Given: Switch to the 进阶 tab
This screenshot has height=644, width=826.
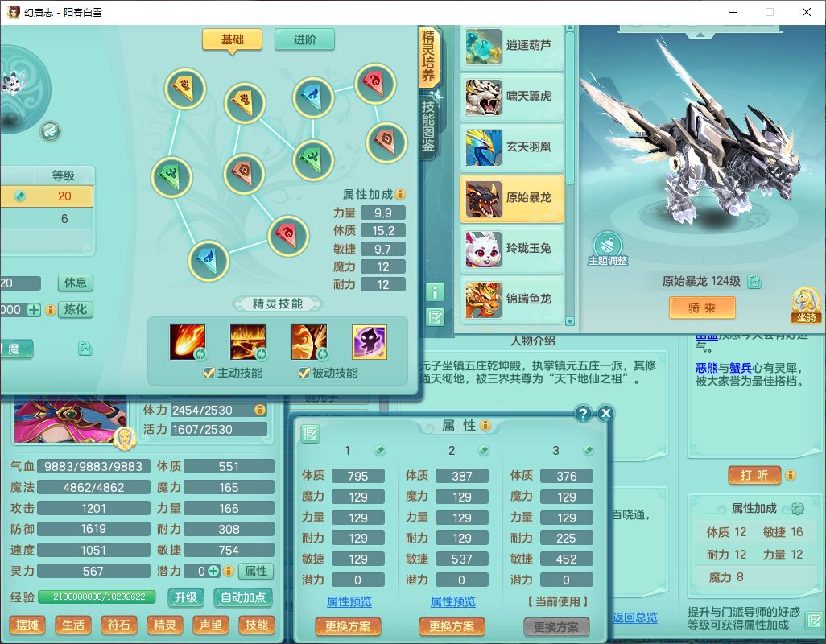Looking at the screenshot, I should 304,40.
